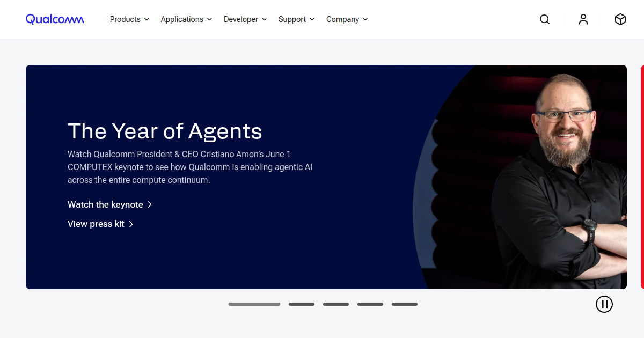Open the user account icon
Screen dimensions: 644x338
pyautogui.click(x=583, y=19)
